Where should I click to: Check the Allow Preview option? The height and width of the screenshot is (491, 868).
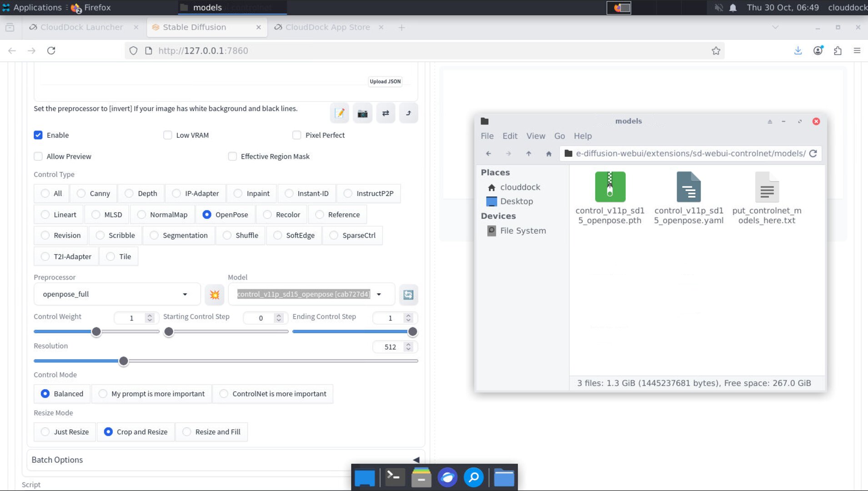pyautogui.click(x=38, y=156)
